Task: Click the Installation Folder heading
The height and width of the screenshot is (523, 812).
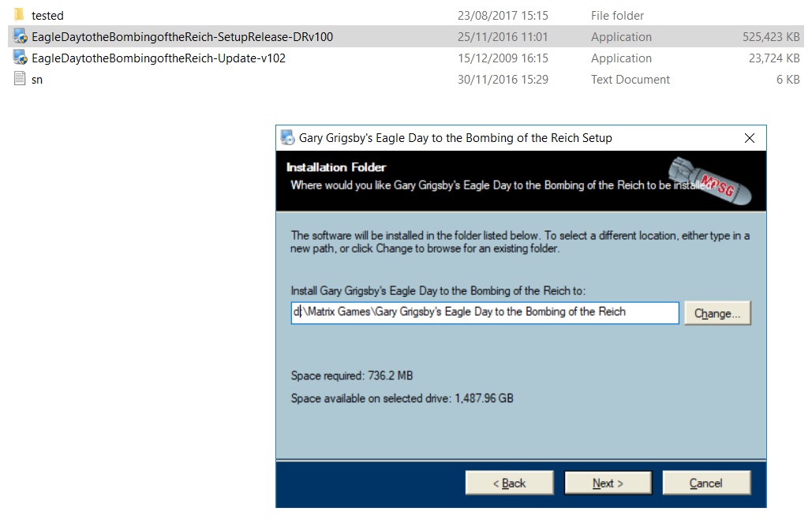Action: (336, 167)
